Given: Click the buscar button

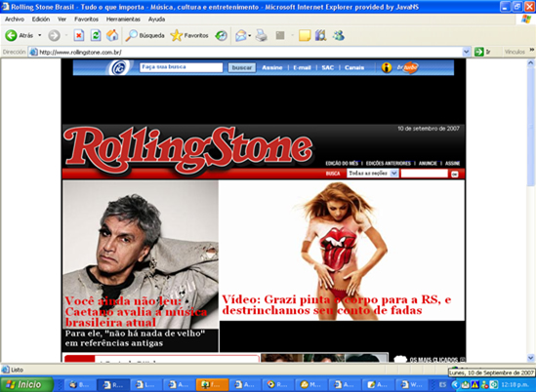Looking at the screenshot, I should pyautogui.click(x=242, y=67).
